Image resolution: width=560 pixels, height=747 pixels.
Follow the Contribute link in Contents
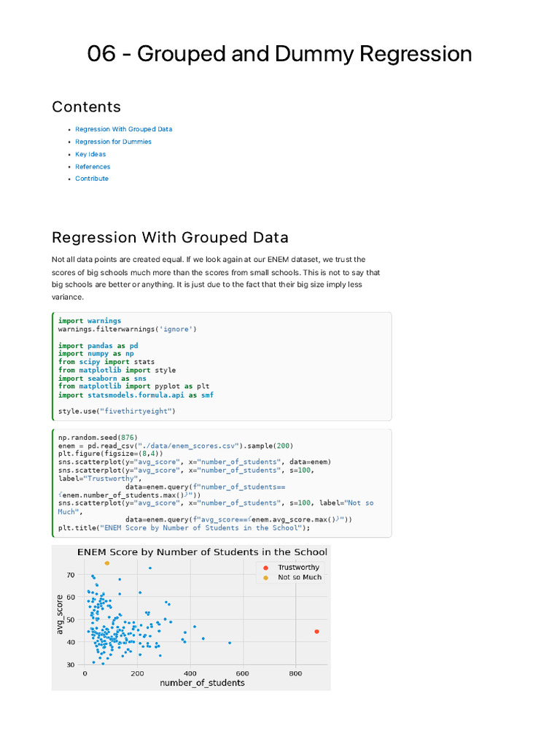coord(92,178)
